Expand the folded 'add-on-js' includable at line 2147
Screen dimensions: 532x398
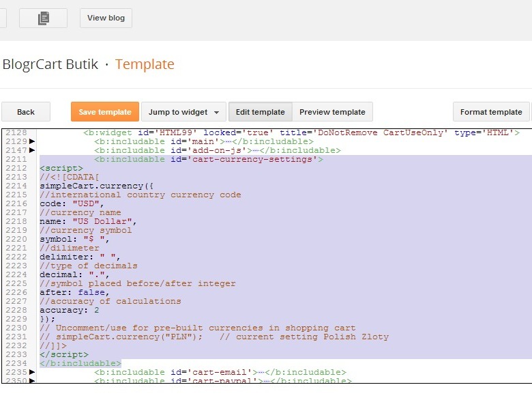click(x=32, y=150)
